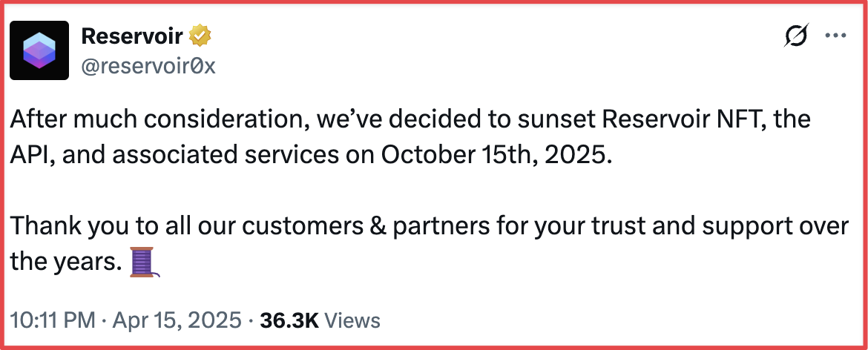Click "the years." closing text

pyautogui.click(x=66, y=262)
